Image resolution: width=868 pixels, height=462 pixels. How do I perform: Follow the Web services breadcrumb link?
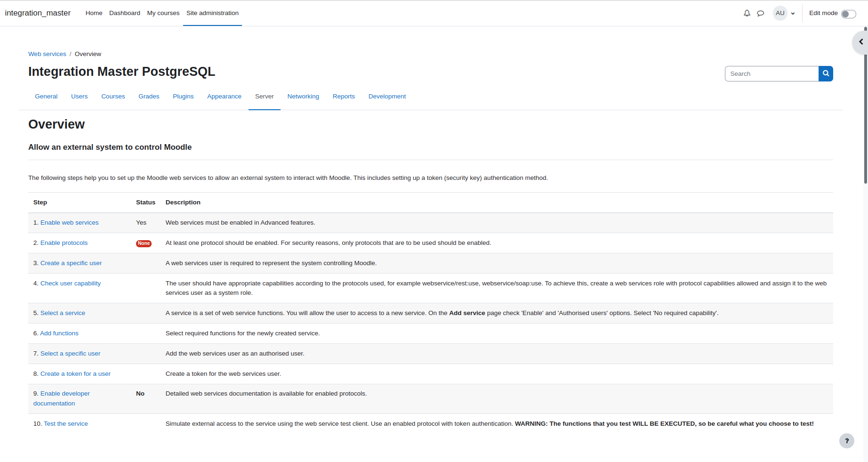click(47, 54)
